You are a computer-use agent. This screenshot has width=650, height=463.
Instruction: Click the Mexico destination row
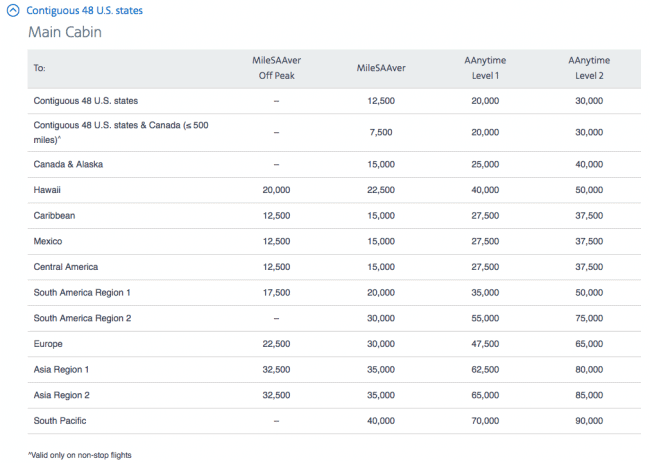pyautogui.click(x=48, y=241)
